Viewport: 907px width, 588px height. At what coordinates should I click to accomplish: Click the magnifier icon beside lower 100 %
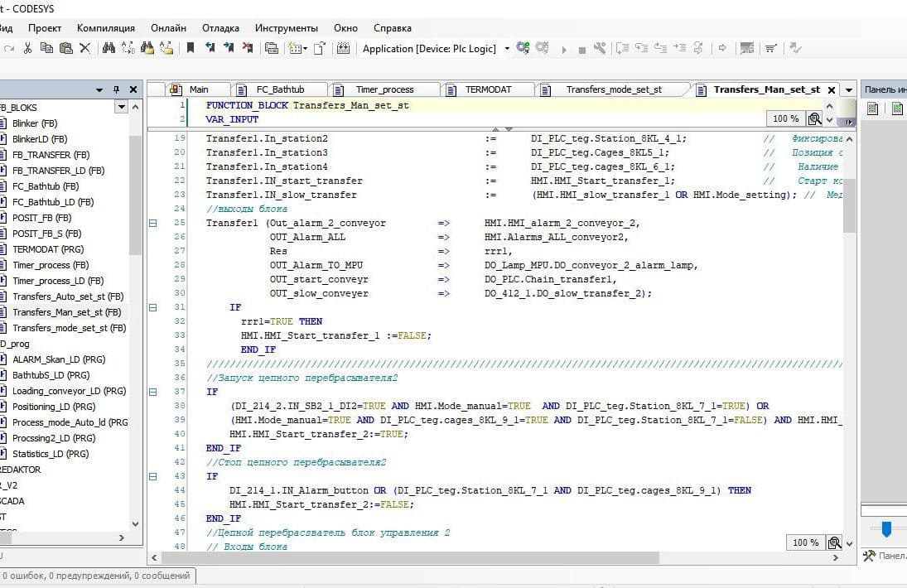click(834, 542)
